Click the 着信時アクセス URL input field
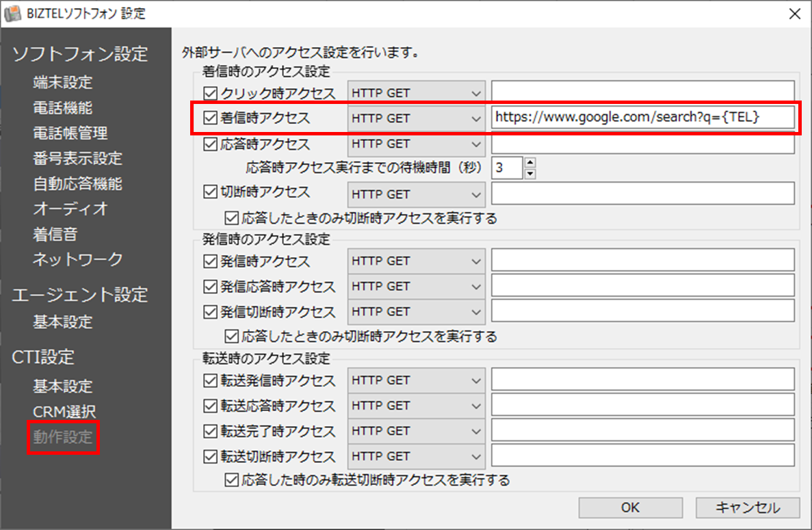The width and height of the screenshot is (812, 530). 642,118
